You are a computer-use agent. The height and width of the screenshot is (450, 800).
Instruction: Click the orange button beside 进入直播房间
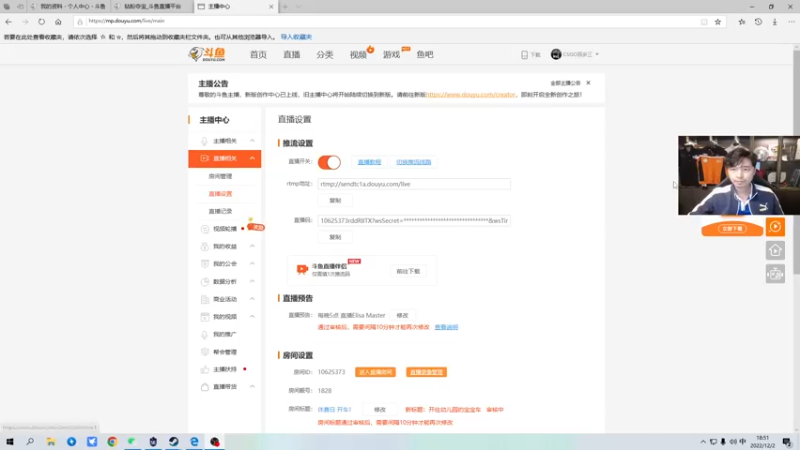coord(427,372)
